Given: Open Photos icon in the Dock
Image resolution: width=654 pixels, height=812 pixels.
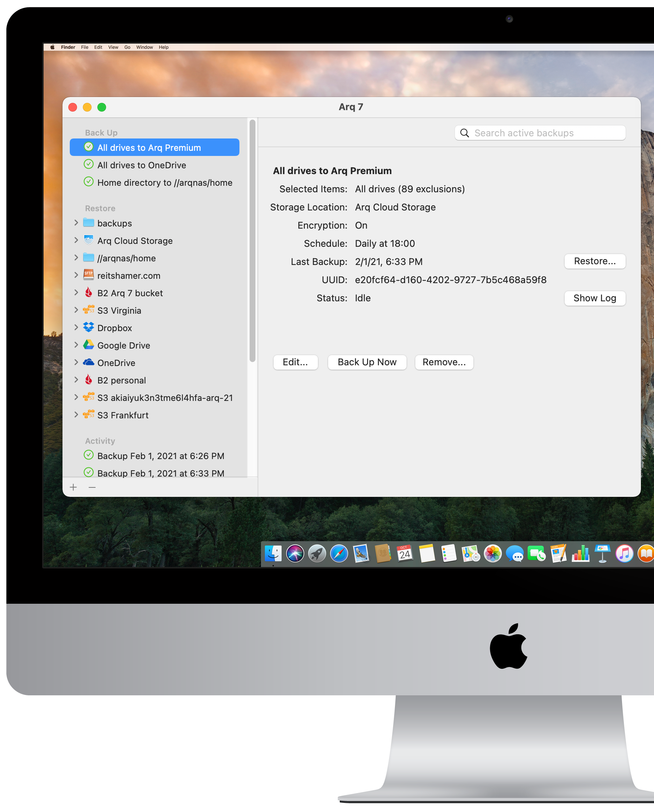Looking at the screenshot, I should pyautogui.click(x=493, y=554).
